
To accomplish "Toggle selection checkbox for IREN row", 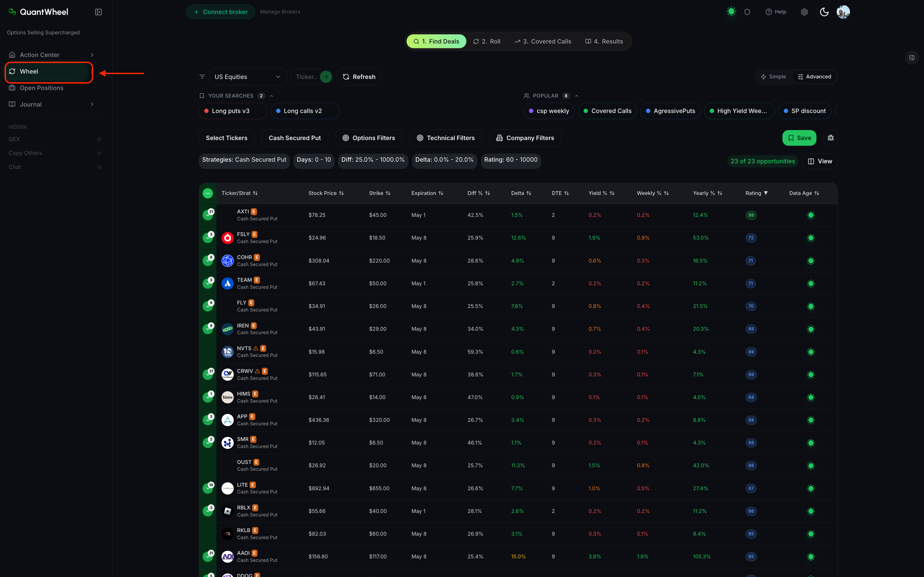I will pyautogui.click(x=207, y=329).
